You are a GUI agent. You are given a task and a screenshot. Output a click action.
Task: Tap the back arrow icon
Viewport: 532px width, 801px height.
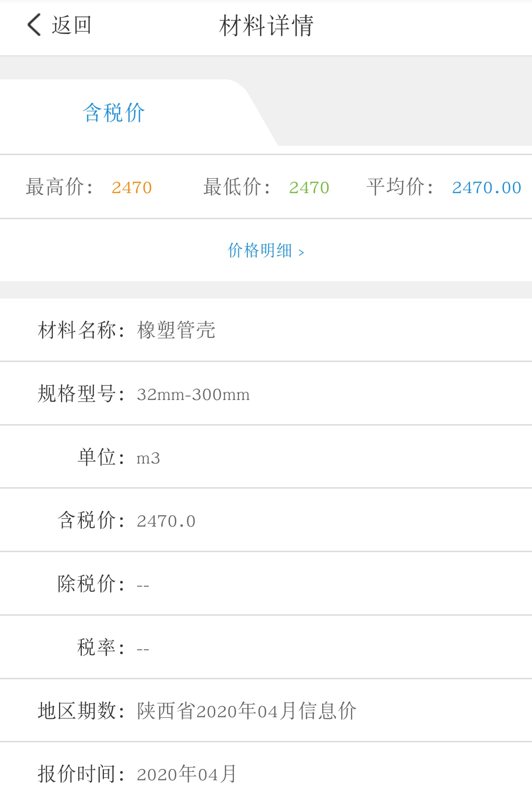[x=34, y=25]
